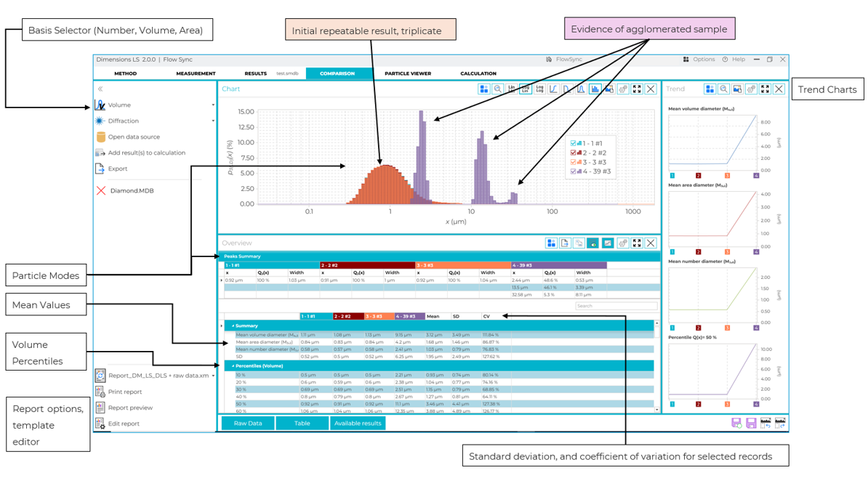Image resolution: width=868 pixels, height=481 pixels.
Task: Uncheck the '1 - 1 #1' legend checkbox
Action: tap(574, 144)
